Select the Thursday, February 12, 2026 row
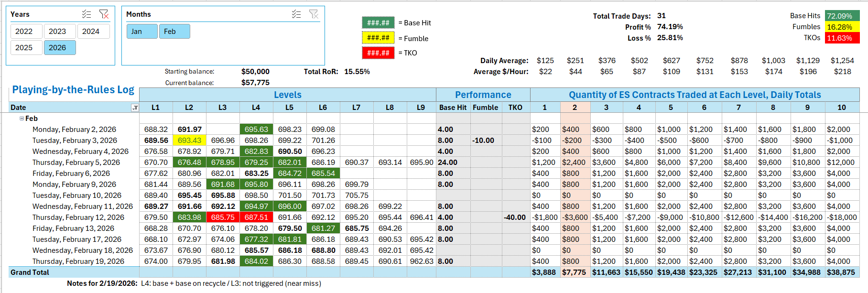 tap(78, 217)
